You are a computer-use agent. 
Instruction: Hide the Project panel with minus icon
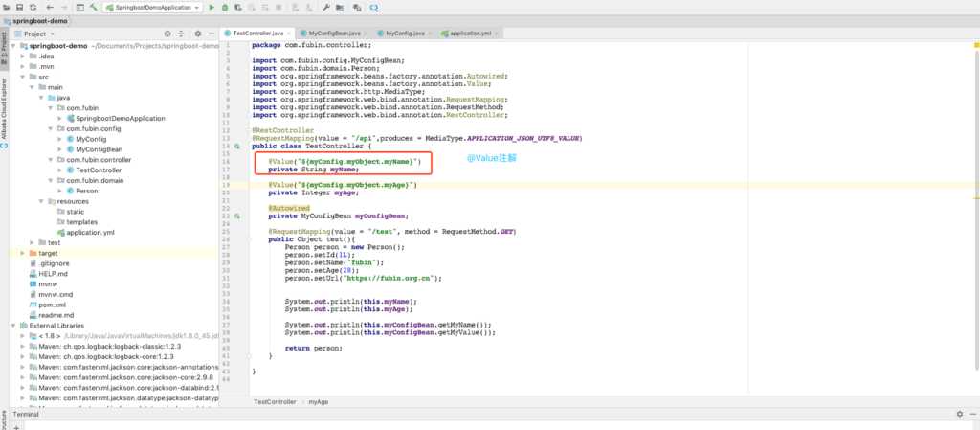tap(212, 34)
